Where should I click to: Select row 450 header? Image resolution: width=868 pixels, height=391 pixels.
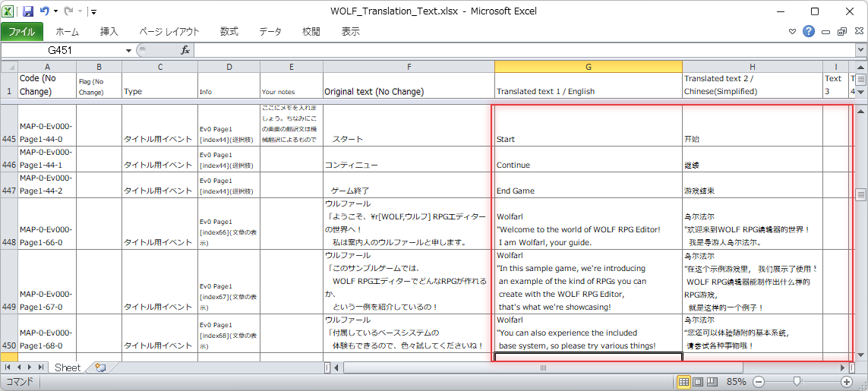click(x=9, y=333)
